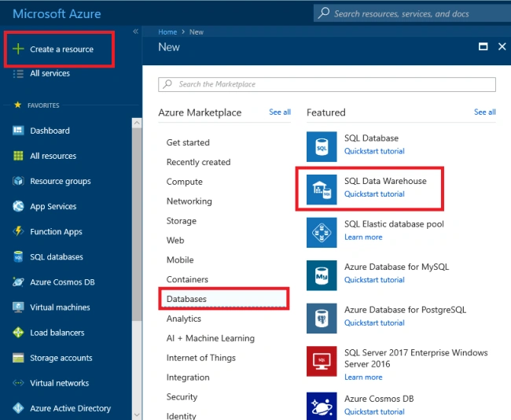Click the App Services globe icon
The image size is (511, 420).
click(x=18, y=206)
